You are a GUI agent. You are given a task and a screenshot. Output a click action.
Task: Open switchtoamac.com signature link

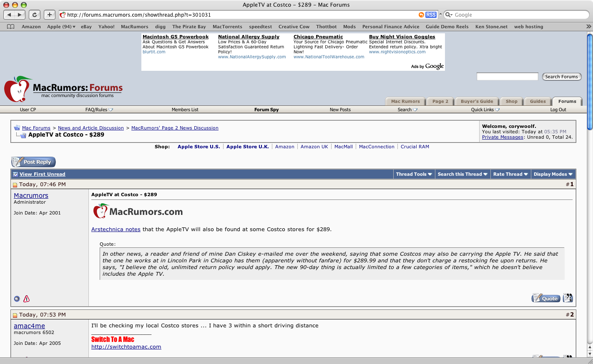[126, 347]
